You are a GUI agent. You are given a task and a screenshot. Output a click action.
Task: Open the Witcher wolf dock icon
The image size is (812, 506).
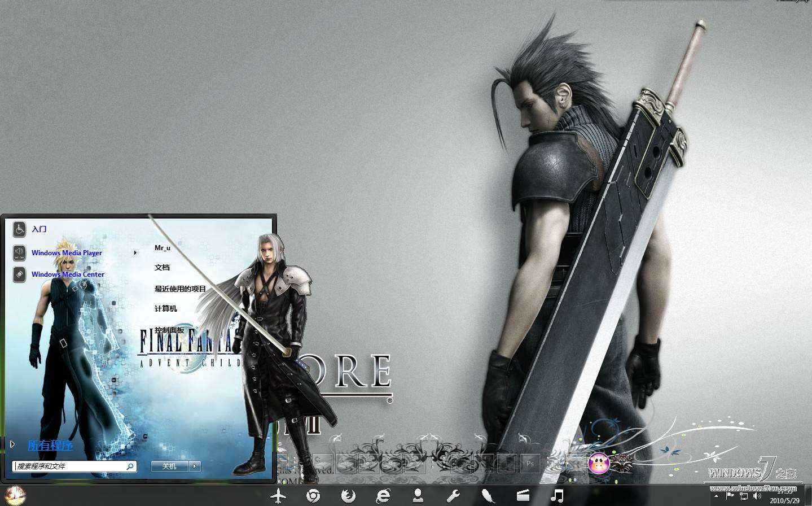[x=622, y=464]
